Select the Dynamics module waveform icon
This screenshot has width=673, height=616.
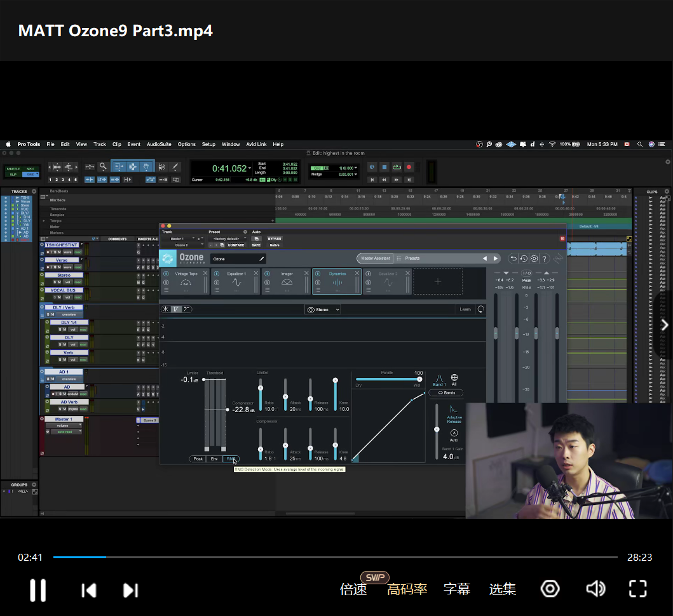[337, 282]
